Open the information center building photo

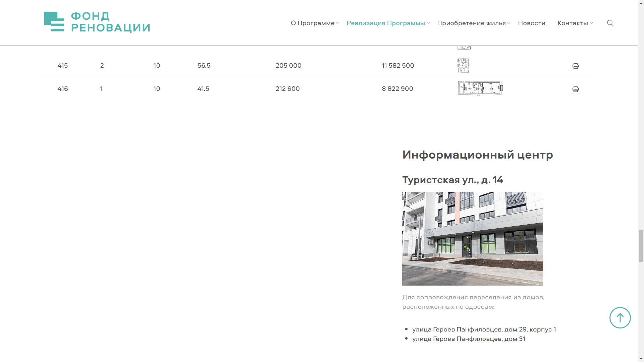coord(472,239)
